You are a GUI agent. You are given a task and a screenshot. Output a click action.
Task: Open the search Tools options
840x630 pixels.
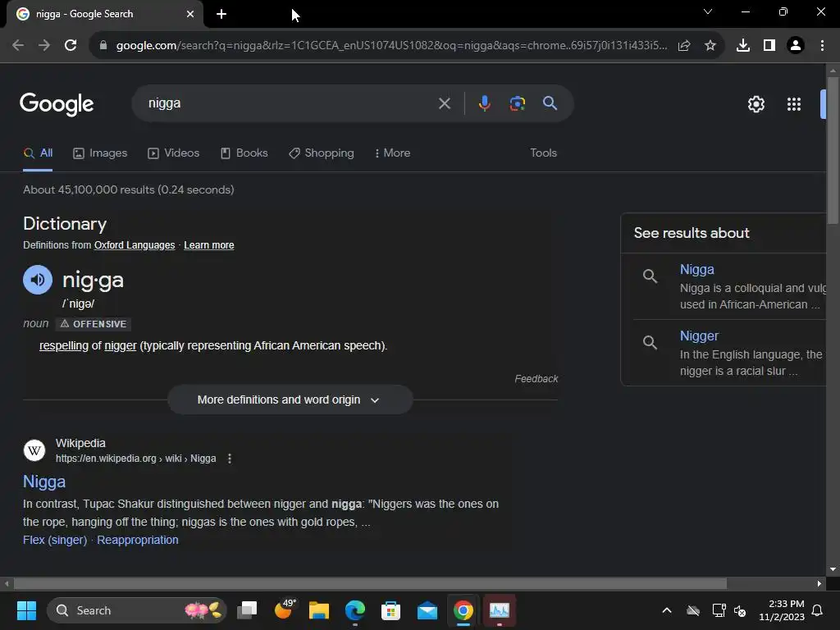[x=543, y=153]
